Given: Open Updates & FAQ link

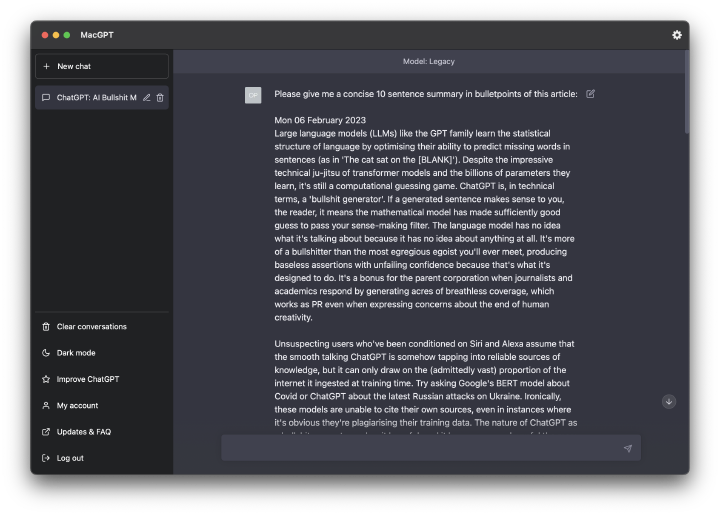Looking at the screenshot, I should [102, 432].
